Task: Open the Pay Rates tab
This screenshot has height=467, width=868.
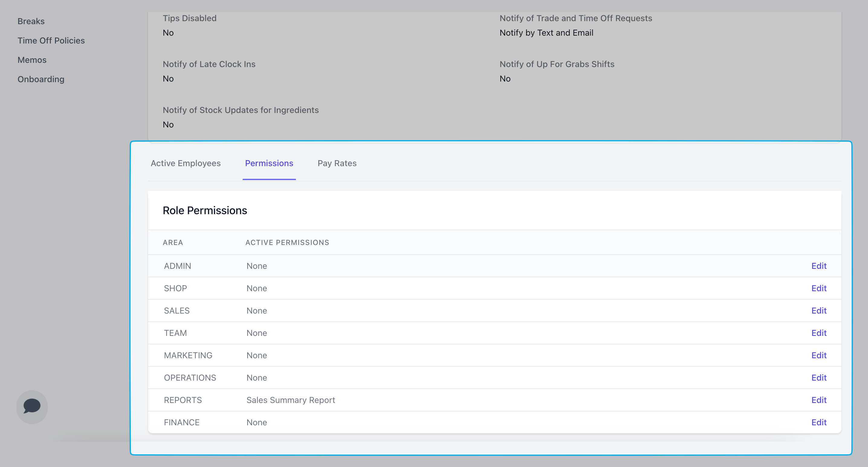Action: point(337,163)
